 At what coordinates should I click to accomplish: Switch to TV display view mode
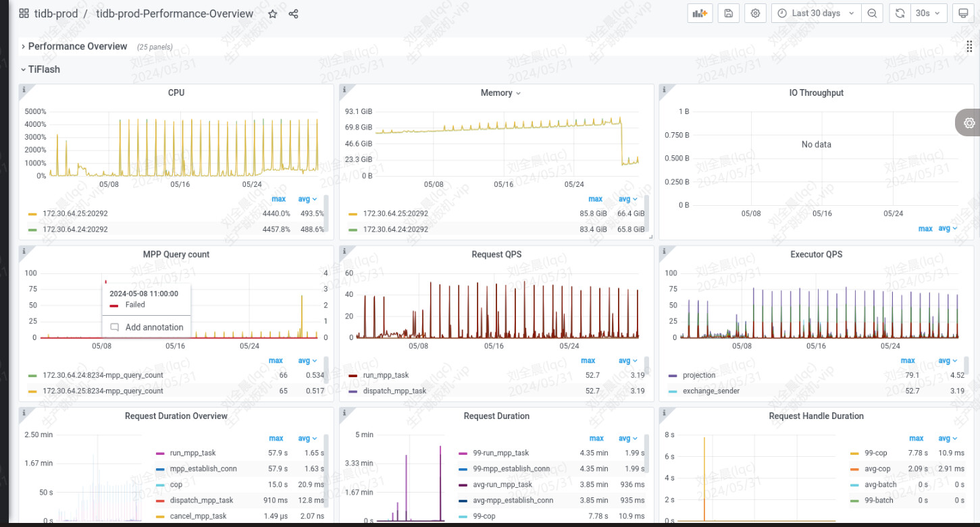(963, 13)
